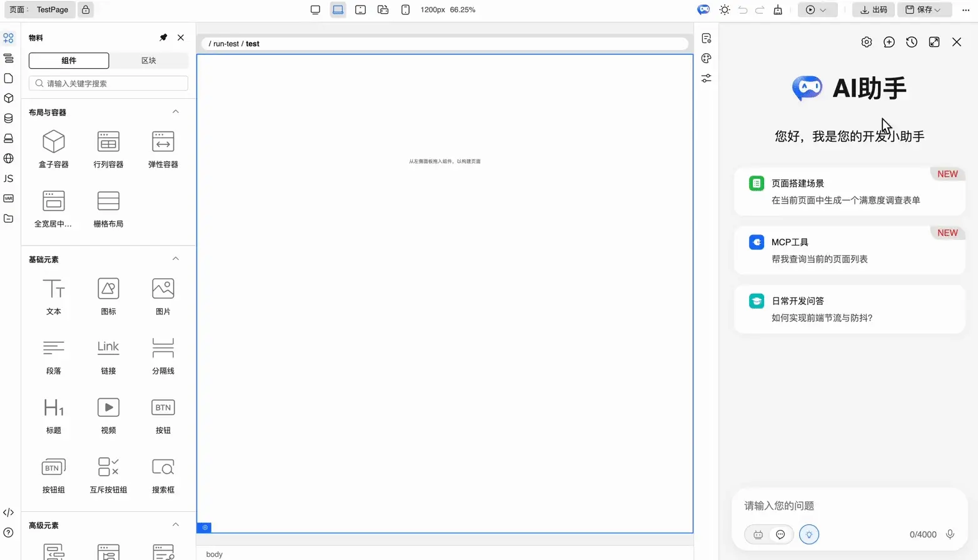Click the microphone voice input icon
Image resolution: width=978 pixels, height=560 pixels.
950,534
